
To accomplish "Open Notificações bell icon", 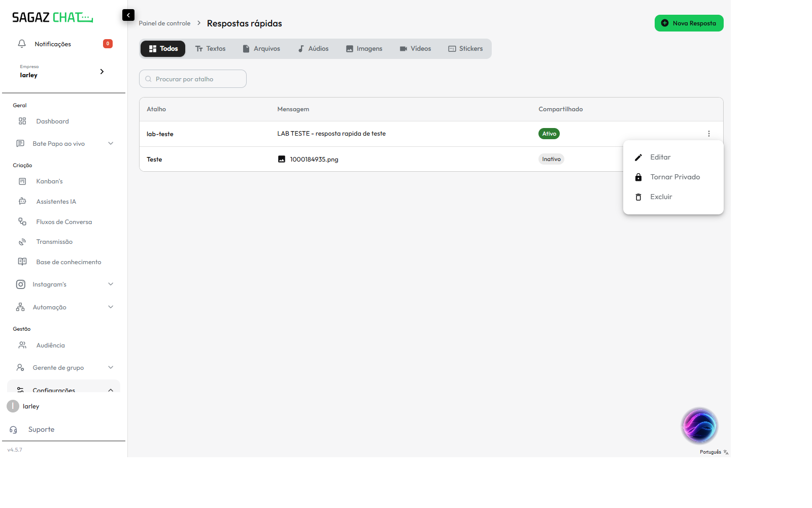I will (22, 44).
